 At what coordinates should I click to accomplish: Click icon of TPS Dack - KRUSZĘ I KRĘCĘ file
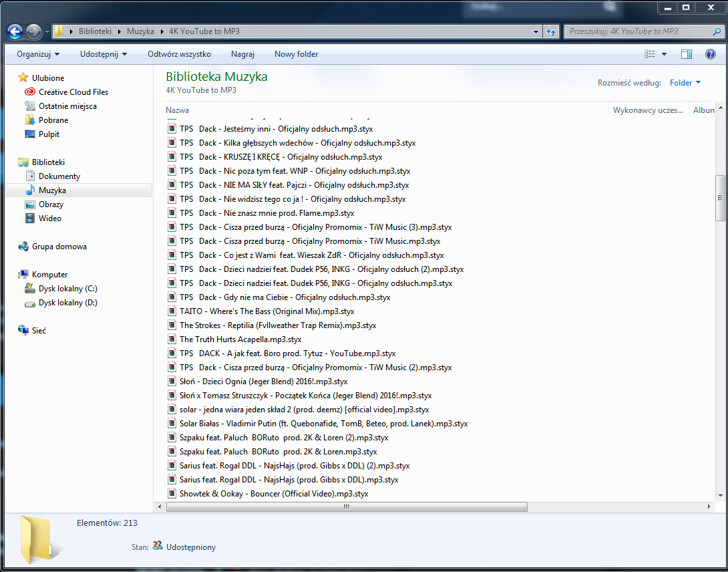[x=172, y=156]
